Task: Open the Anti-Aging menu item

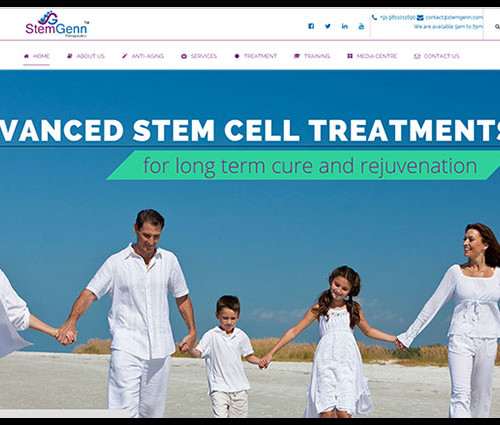Action: pos(143,56)
